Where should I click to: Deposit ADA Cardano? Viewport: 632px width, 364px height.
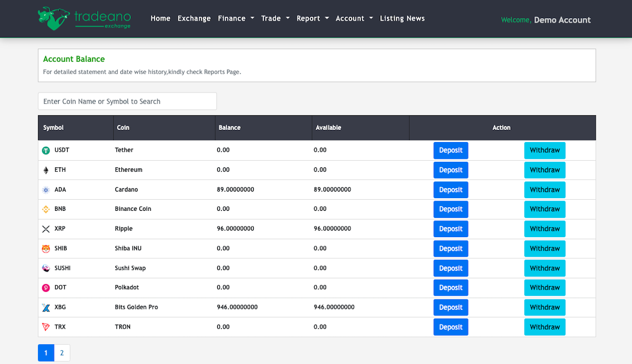coord(451,190)
